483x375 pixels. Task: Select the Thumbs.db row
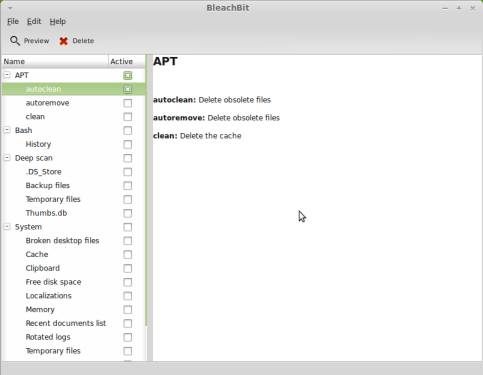pos(73,213)
